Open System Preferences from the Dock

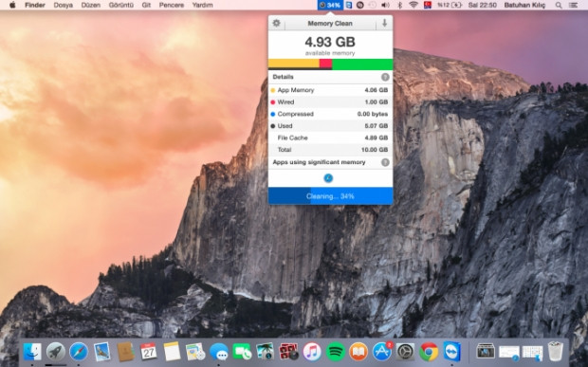coord(405,352)
